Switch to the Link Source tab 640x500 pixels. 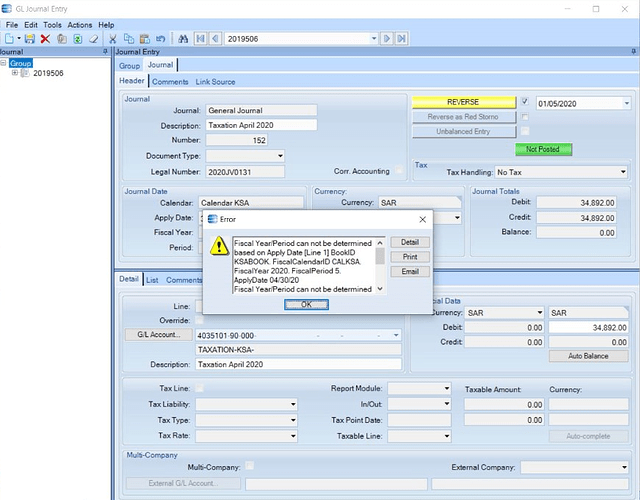pyautogui.click(x=215, y=82)
